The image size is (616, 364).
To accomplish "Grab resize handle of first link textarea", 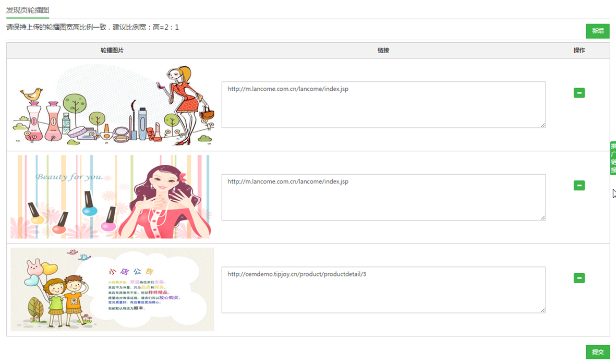I will coord(542,125).
